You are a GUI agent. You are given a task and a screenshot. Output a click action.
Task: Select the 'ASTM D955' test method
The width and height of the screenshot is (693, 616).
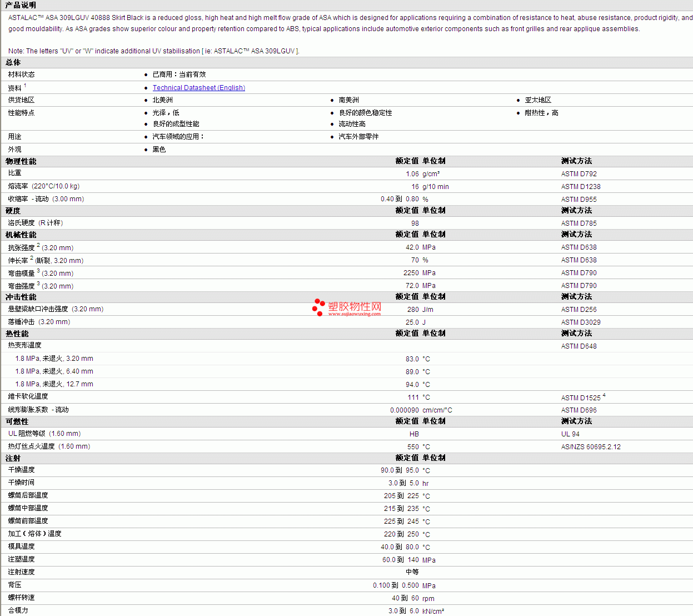tap(579, 200)
